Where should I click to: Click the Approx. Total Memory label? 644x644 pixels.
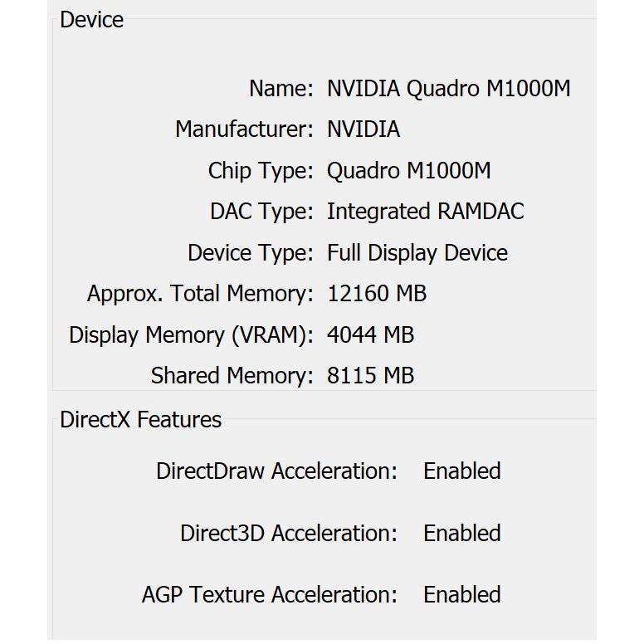pyautogui.click(x=200, y=294)
